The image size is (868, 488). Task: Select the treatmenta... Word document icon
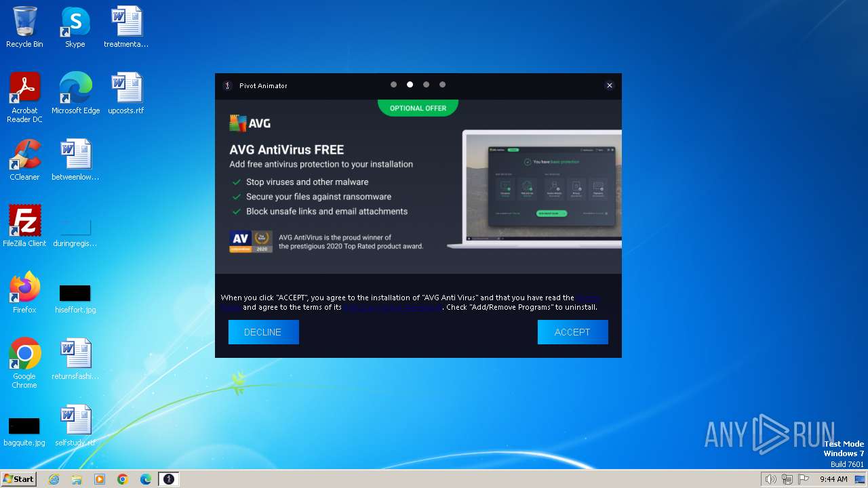126,27
